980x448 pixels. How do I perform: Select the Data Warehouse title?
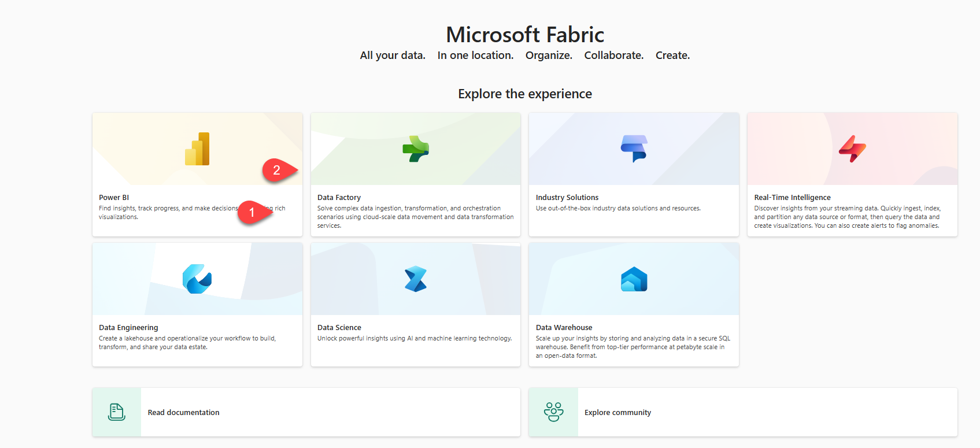pos(564,328)
